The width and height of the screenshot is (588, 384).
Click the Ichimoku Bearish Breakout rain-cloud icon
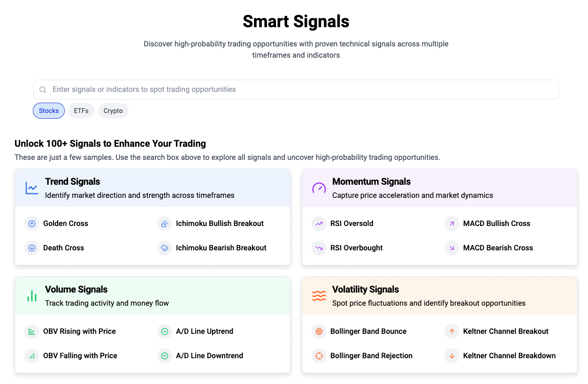click(x=165, y=248)
